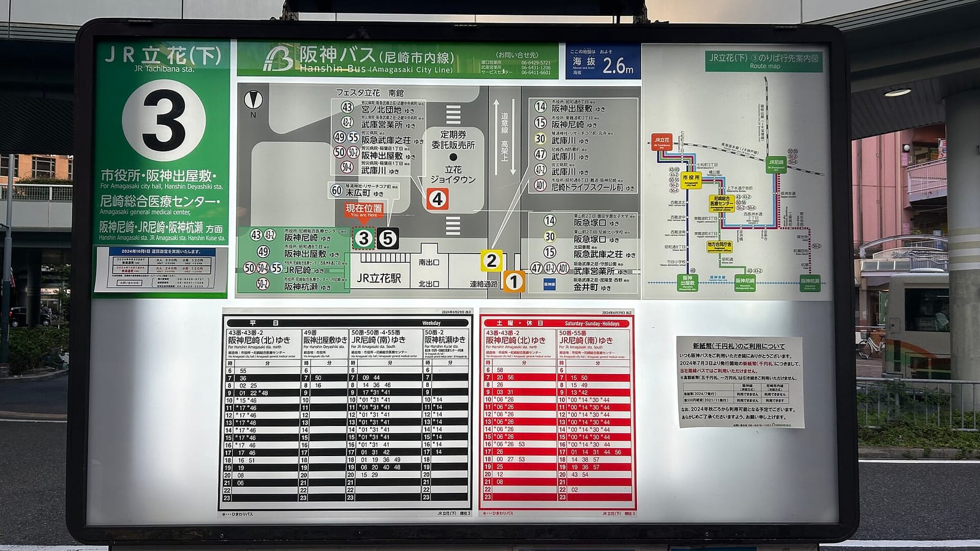Click '尼崎総合医療センター' text in the green panel
Image resolution: width=980 pixels, height=551 pixels.
pos(158,201)
